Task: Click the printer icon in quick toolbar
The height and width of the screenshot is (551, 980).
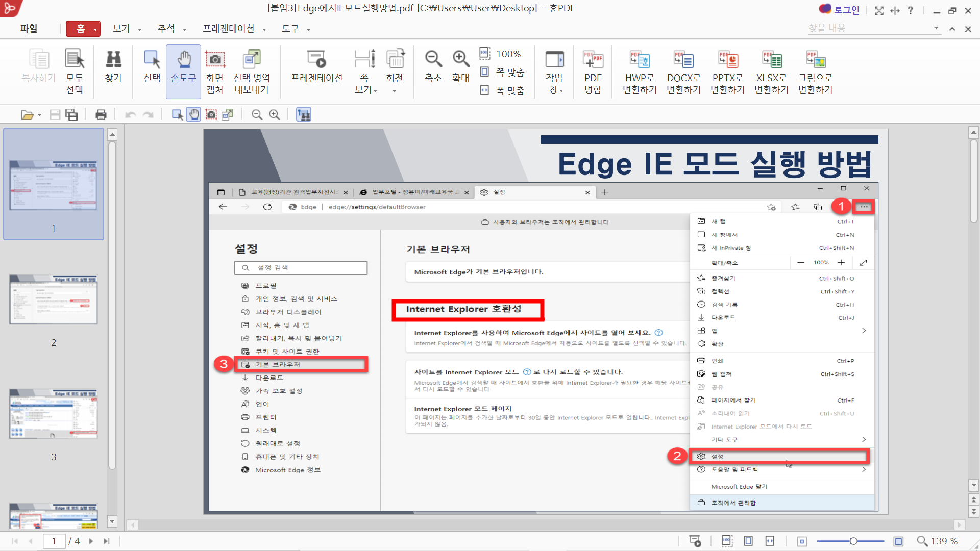Action: point(101,115)
